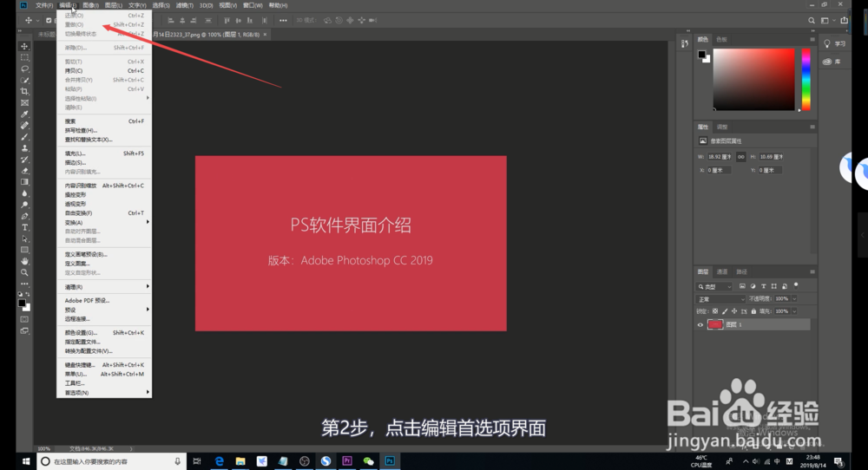Select the Healing Brush tool
This screenshot has height=470, width=868.
tap(24, 126)
